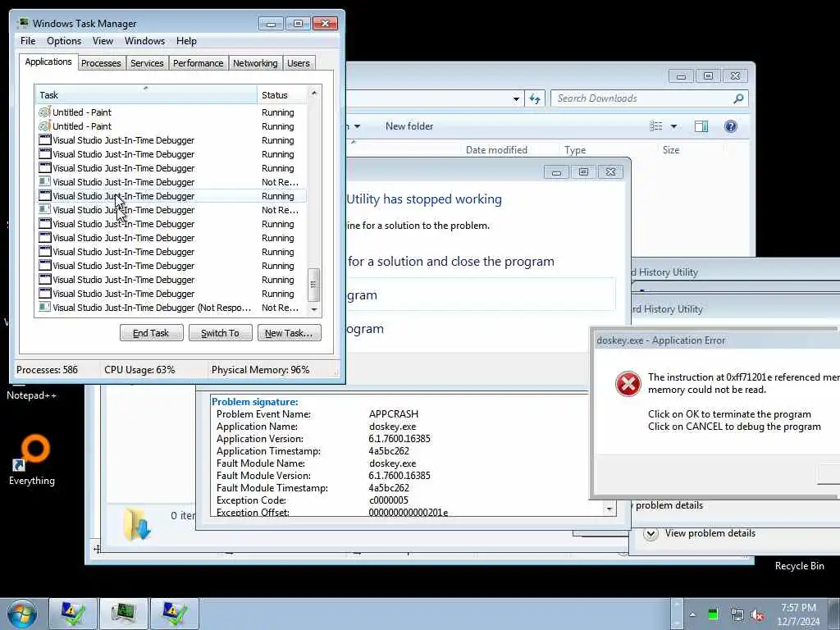Switch to the Performance tab
The height and width of the screenshot is (630, 840).
pyautogui.click(x=199, y=63)
